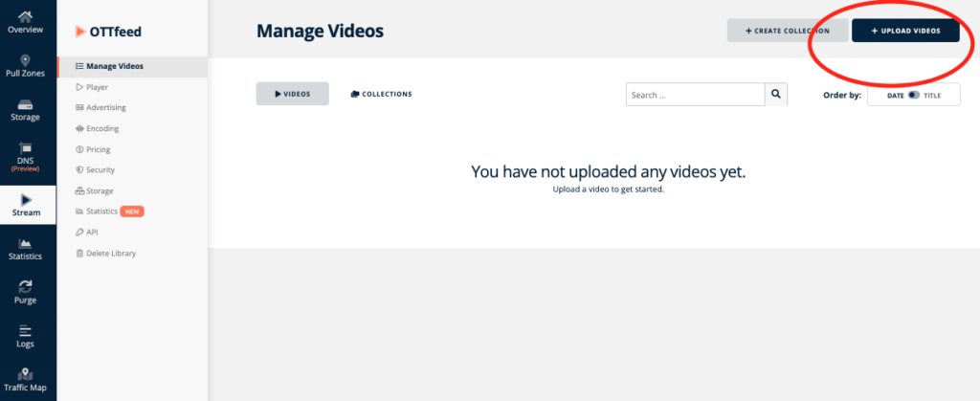
Task: Click the Upload Videos button
Action: [x=905, y=31]
